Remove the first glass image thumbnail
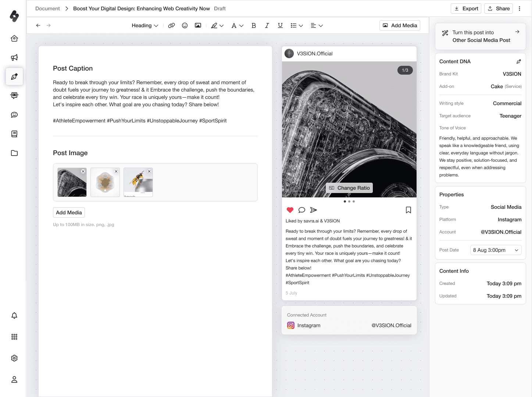532x397 pixels. click(83, 171)
